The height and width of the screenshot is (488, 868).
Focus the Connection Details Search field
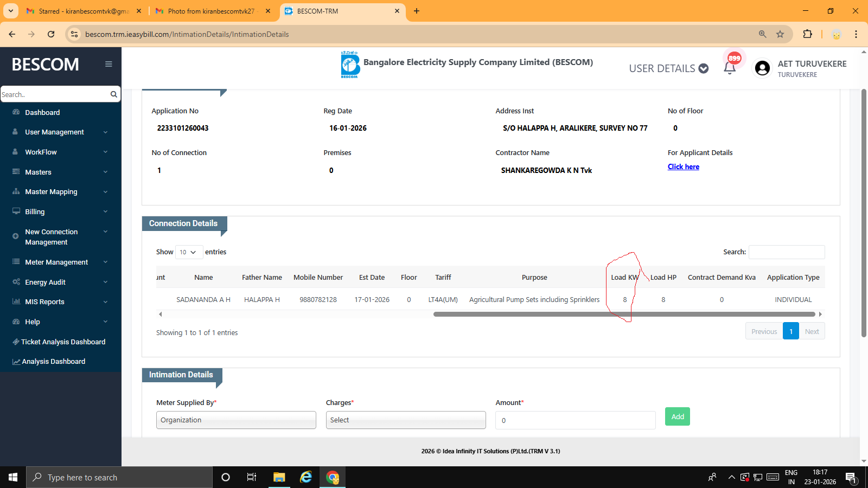tap(787, 252)
